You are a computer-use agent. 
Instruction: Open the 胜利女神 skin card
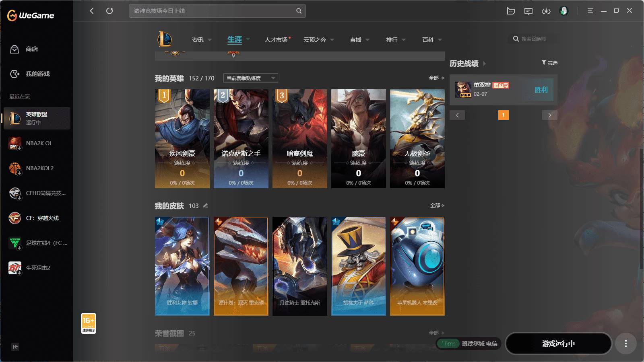pyautogui.click(x=182, y=266)
